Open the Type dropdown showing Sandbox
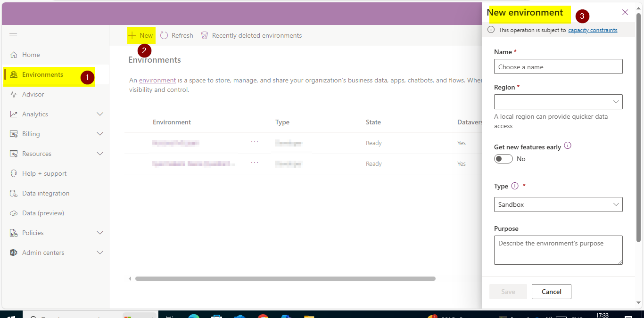Image resolution: width=644 pixels, height=318 pixels. [x=558, y=204]
